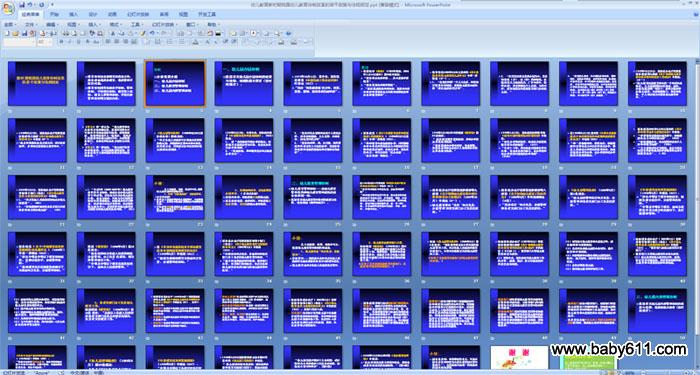
Task: Click Undo icon in Quick Access Toolbar
Action: [30, 4]
